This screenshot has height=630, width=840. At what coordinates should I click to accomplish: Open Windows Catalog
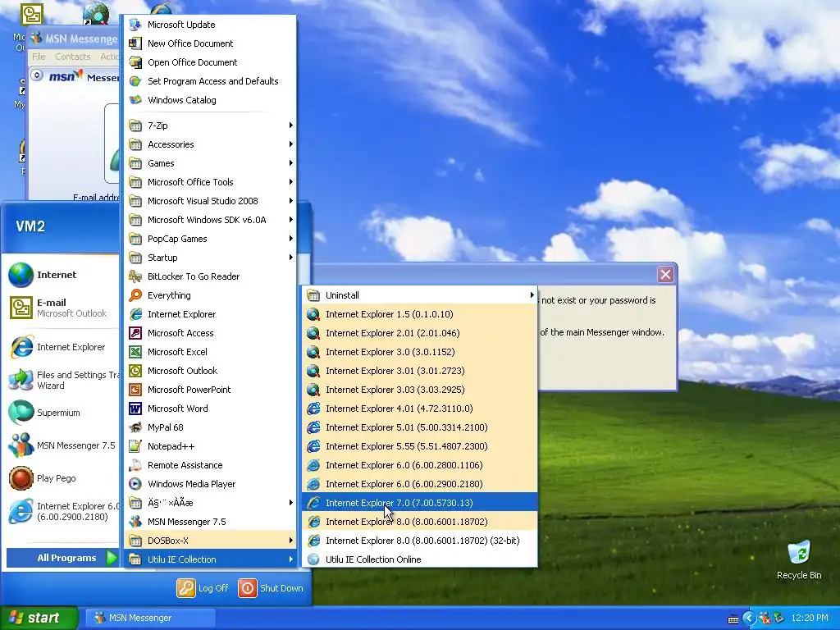[x=211, y=99]
